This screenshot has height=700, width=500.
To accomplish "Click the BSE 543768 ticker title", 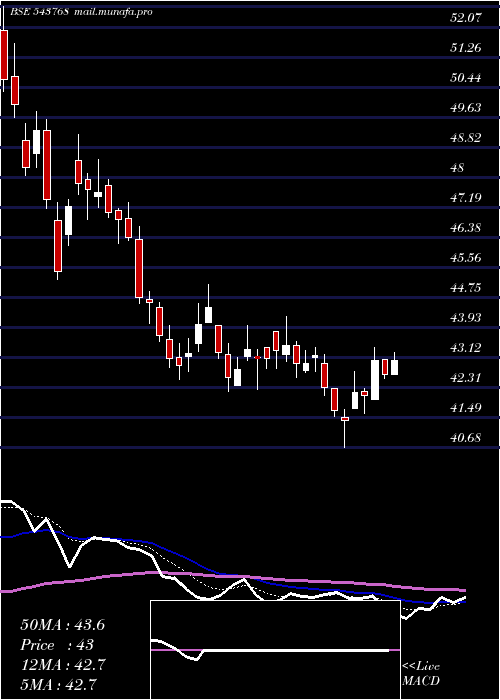I will (x=39, y=12).
